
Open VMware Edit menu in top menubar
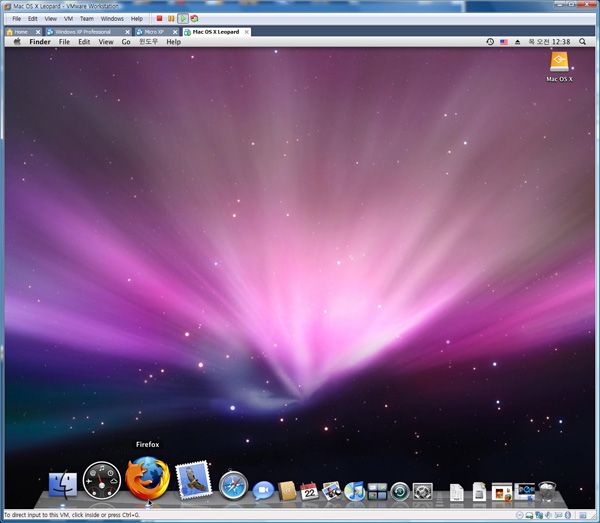coord(33,18)
